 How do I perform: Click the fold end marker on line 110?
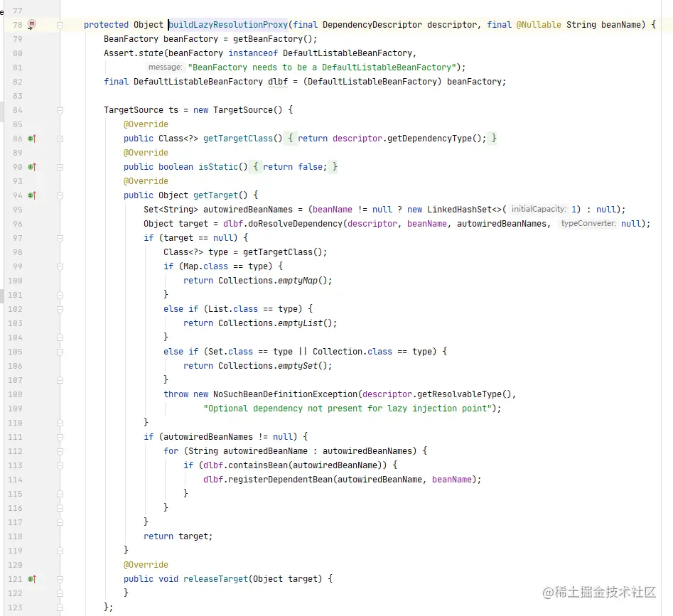coord(60,423)
